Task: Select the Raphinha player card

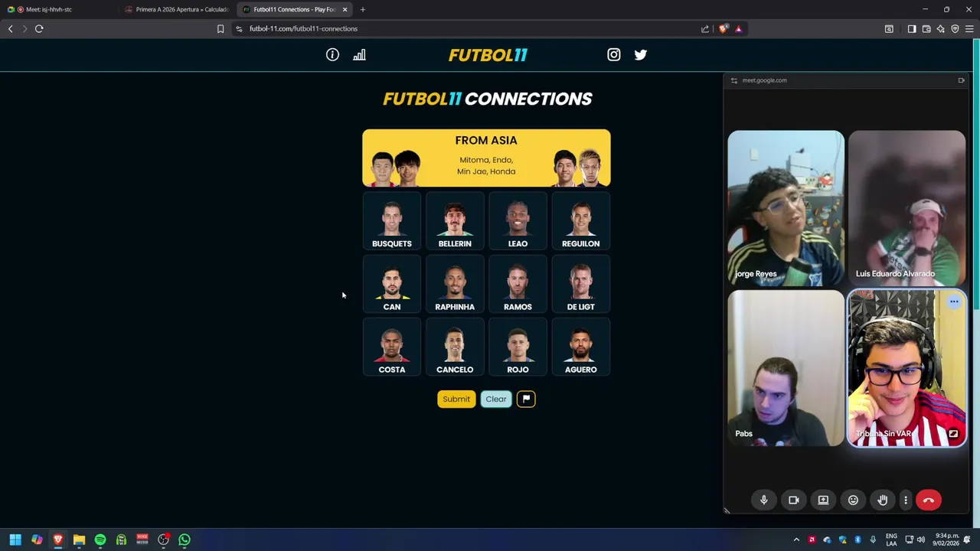Action: [455, 285]
